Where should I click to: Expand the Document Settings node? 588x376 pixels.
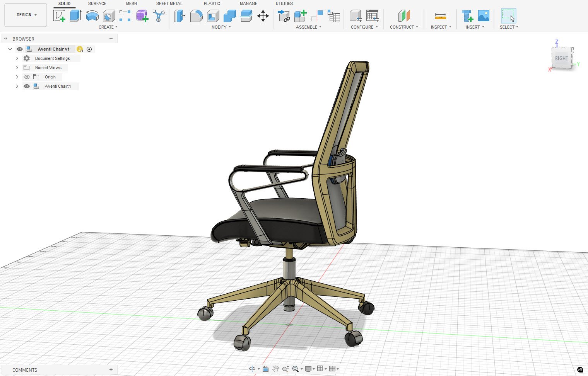pyautogui.click(x=17, y=58)
